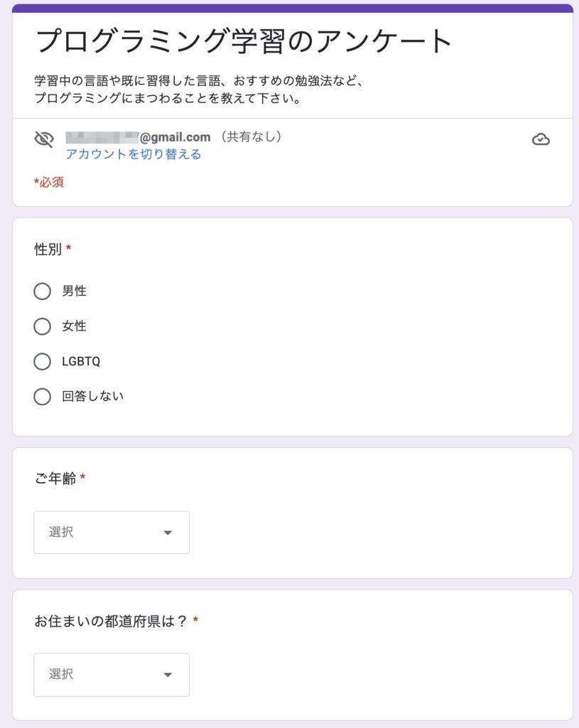Click the gmail.com account address text
The image size is (579, 728).
pos(139,137)
